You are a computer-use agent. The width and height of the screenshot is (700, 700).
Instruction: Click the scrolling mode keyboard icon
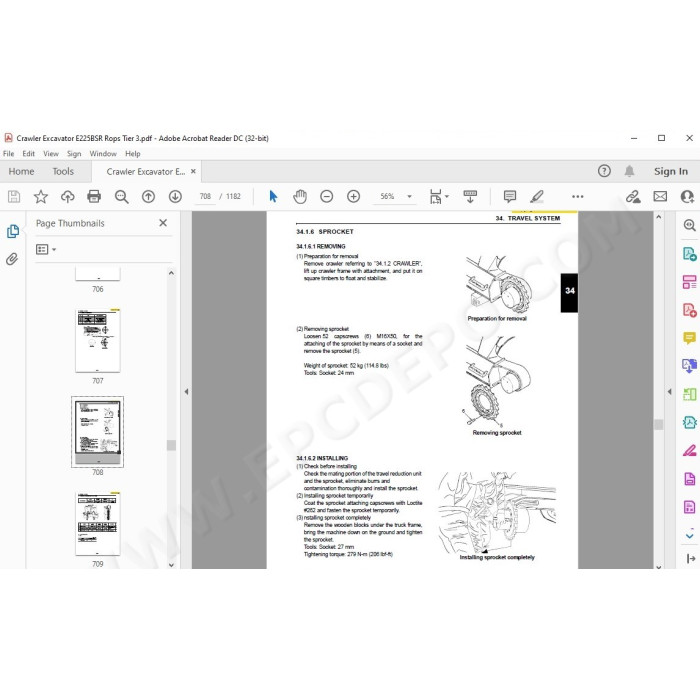[470, 196]
